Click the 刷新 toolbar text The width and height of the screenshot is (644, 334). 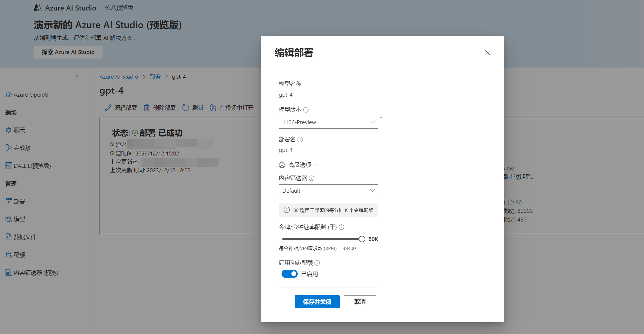point(198,108)
